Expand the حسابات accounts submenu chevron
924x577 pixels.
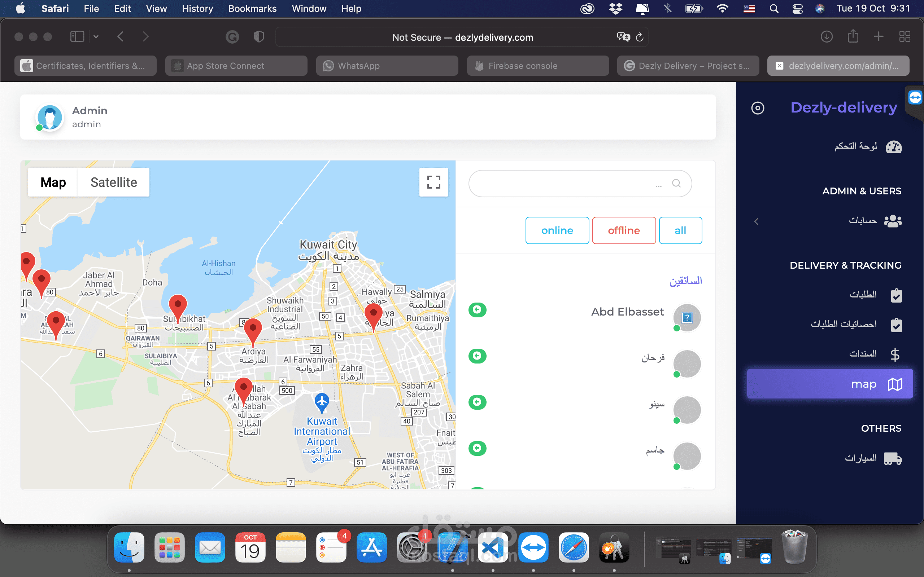pyautogui.click(x=756, y=221)
